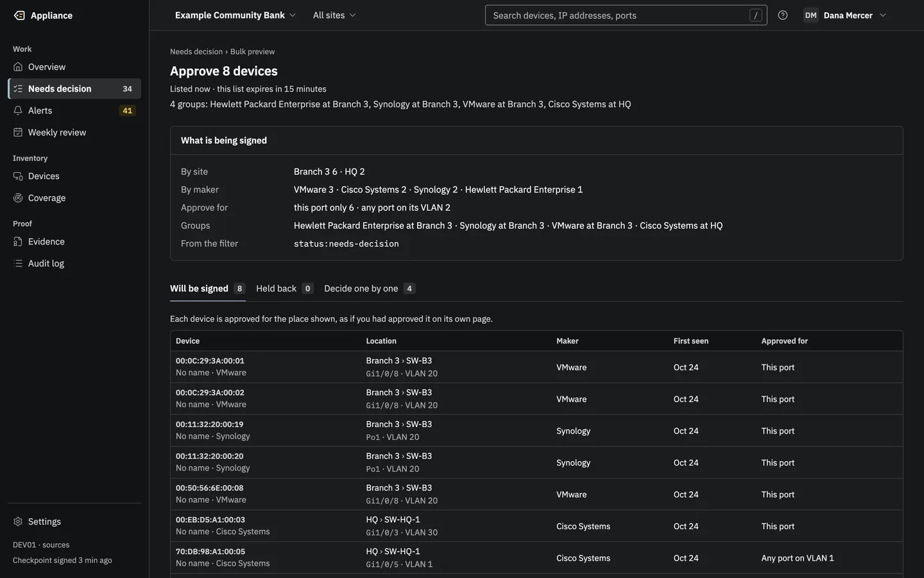Select device row 00:0C:29:3A:00:01
924x578 pixels.
click(536, 367)
